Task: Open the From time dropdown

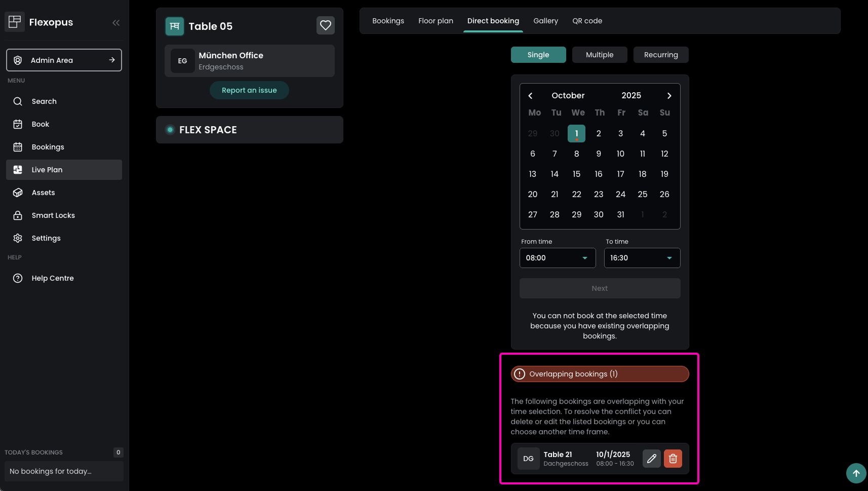Action: point(557,258)
